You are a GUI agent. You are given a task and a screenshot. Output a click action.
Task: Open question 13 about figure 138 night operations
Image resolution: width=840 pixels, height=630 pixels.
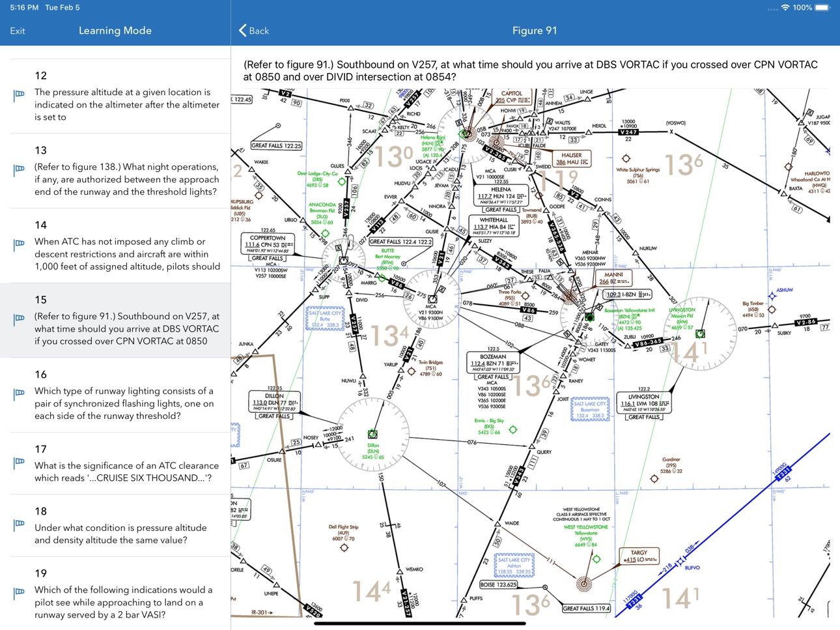[115, 171]
